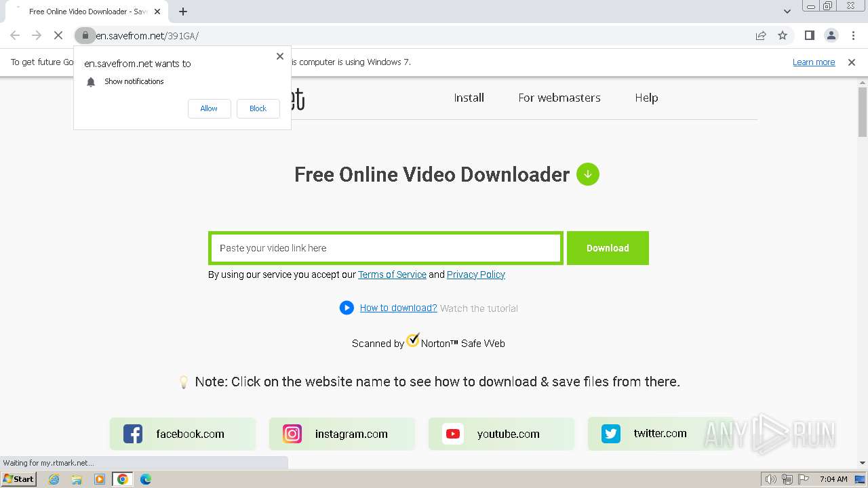
Task: Stop loading the page
Action: tap(58, 35)
